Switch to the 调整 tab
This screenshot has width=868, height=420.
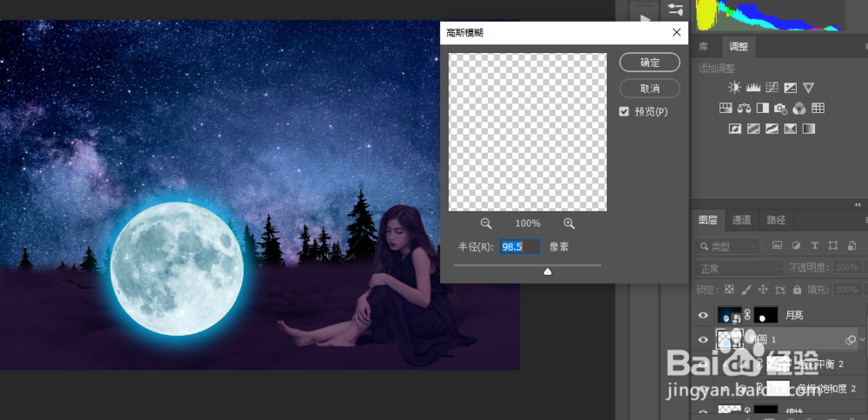click(x=739, y=47)
